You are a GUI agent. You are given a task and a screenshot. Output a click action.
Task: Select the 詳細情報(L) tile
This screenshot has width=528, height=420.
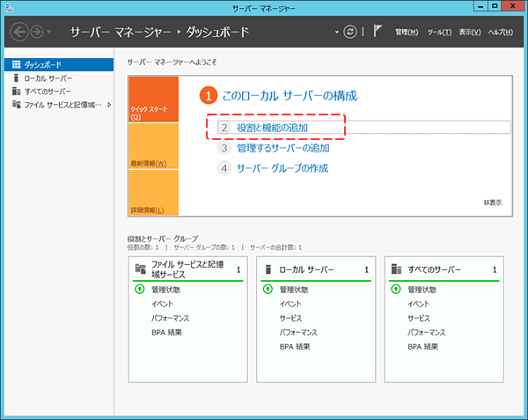[153, 192]
